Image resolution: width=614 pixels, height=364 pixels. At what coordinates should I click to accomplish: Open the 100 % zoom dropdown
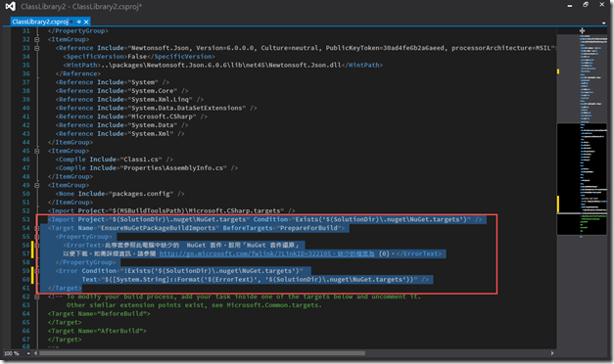(28, 353)
